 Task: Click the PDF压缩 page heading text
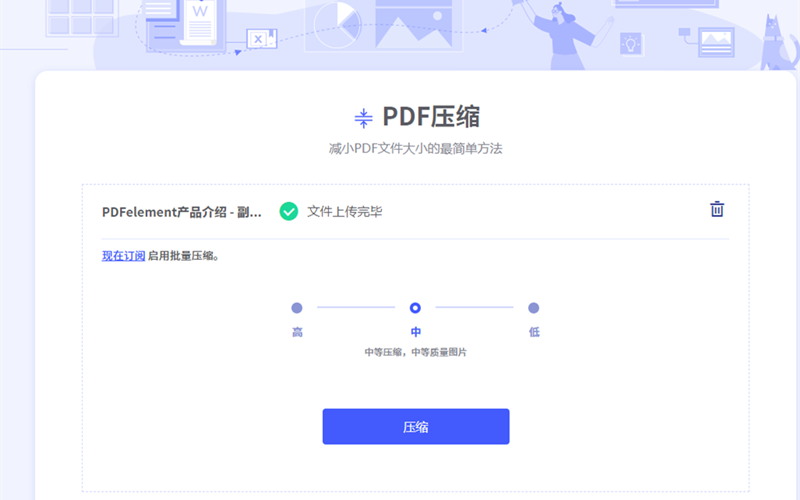[431, 117]
